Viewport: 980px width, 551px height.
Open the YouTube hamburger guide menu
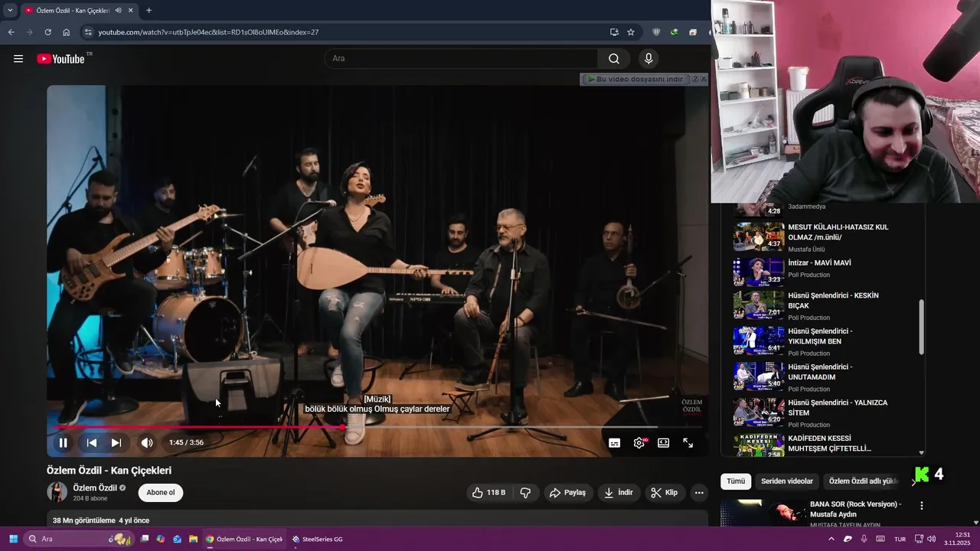tap(18, 58)
